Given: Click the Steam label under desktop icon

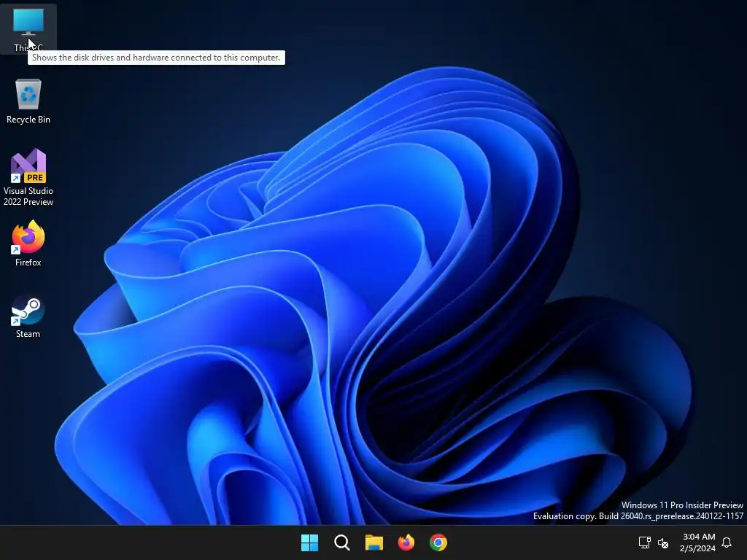Looking at the screenshot, I should (x=28, y=334).
